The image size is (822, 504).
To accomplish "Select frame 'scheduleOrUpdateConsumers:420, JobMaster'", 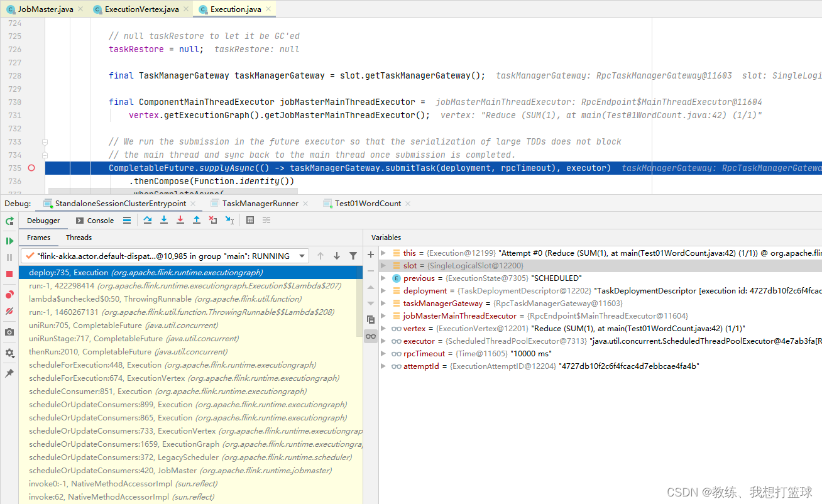I will coord(190,471).
